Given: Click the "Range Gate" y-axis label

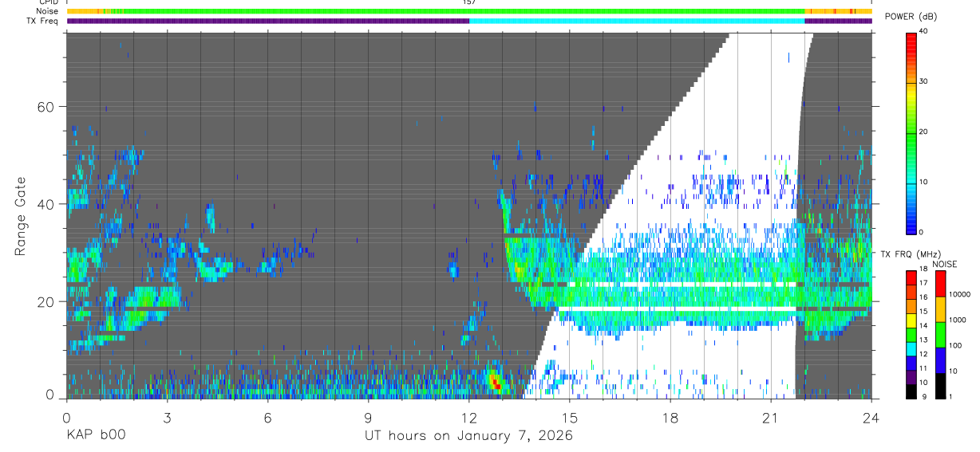Looking at the screenshot, I should click(20, 214).
